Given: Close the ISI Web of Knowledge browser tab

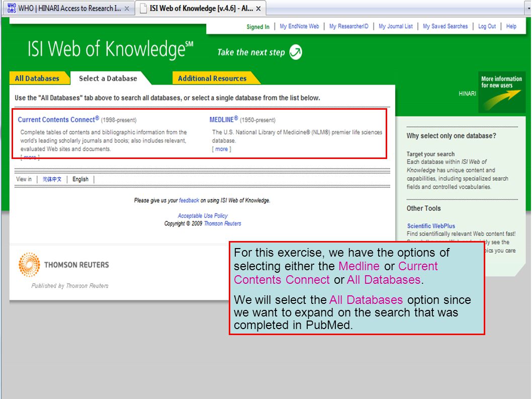Looking at the screenshot, I should click(258, 9).
